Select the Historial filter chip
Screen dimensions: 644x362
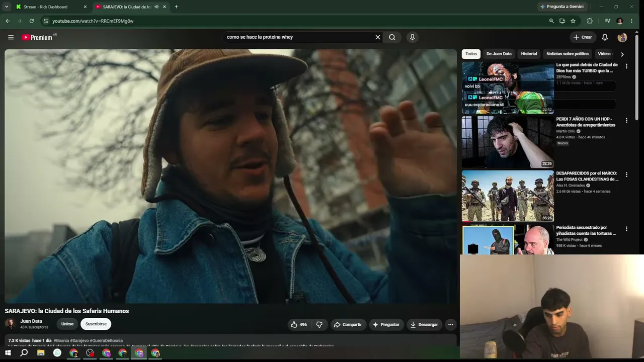coord(529,54)
